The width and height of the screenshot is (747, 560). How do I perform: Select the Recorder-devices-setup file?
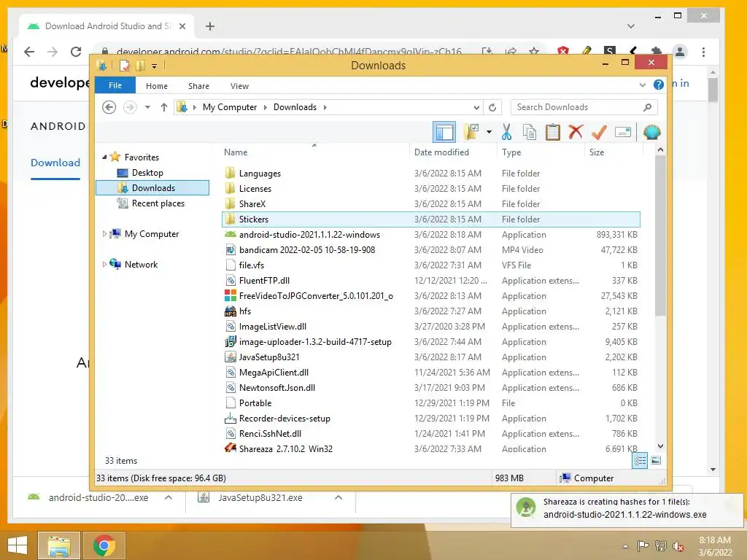click(x=285, y=419)
